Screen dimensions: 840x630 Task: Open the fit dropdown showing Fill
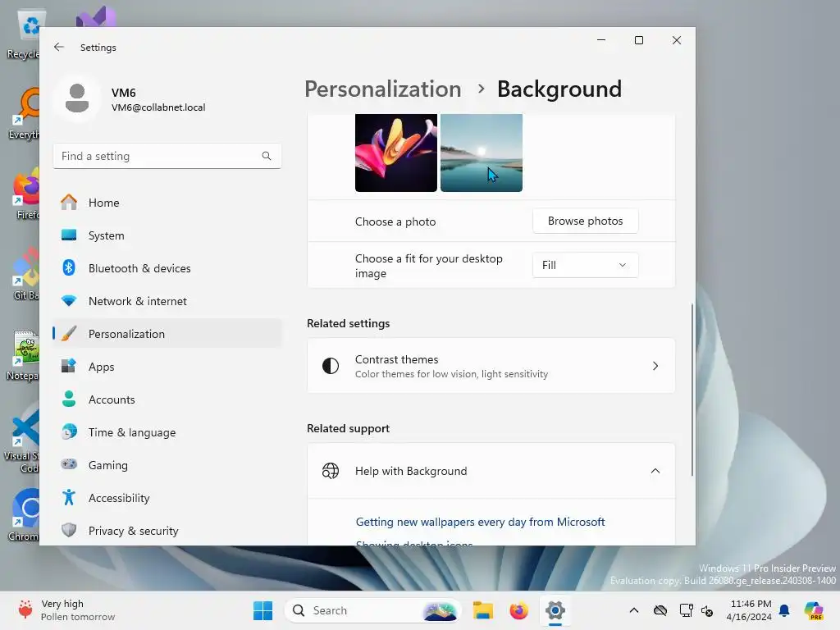pos(585,265)
